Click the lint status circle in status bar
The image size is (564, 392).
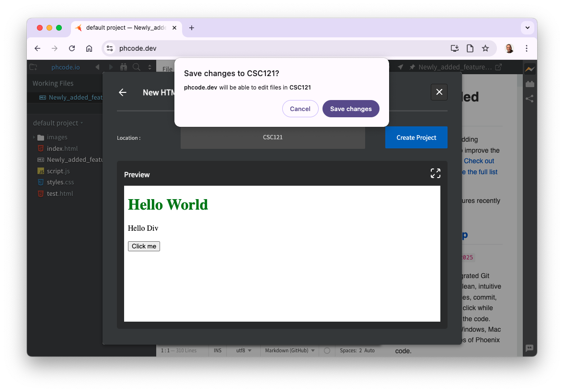tap(326, 350)
